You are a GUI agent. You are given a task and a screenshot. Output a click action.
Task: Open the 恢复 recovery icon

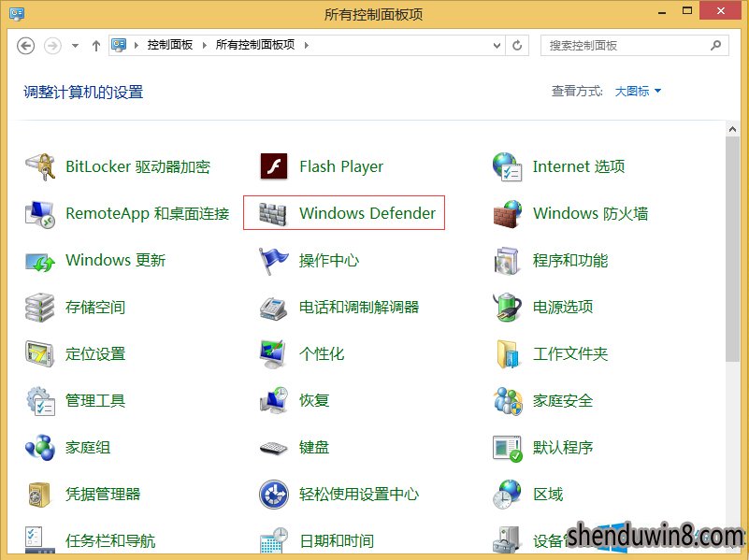pos(274,400)
